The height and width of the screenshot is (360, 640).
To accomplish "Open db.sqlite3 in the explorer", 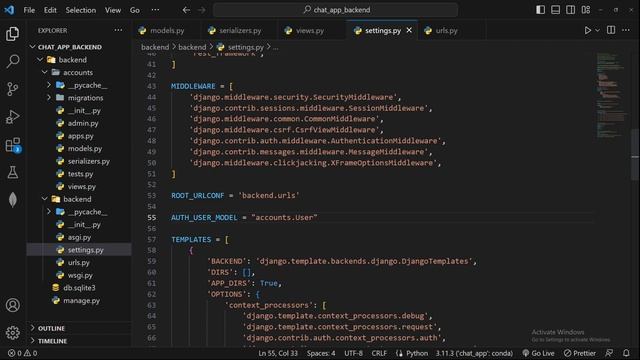I will point(79,288).
